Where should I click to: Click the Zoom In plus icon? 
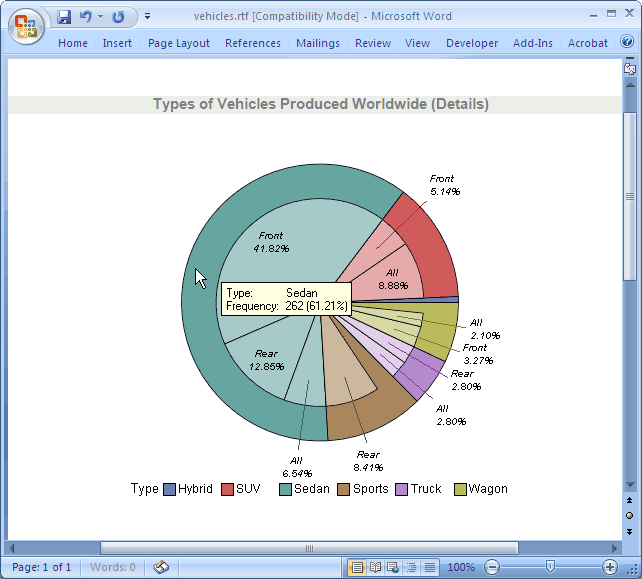610,567
